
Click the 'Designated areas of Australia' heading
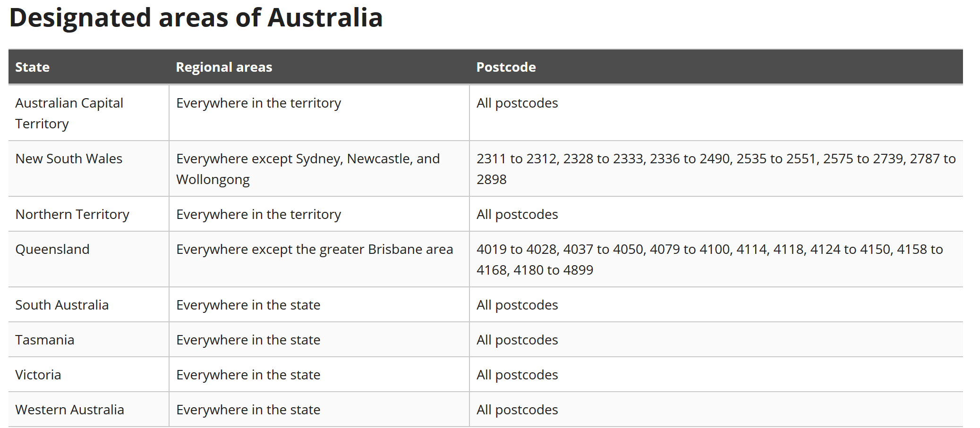196,18
